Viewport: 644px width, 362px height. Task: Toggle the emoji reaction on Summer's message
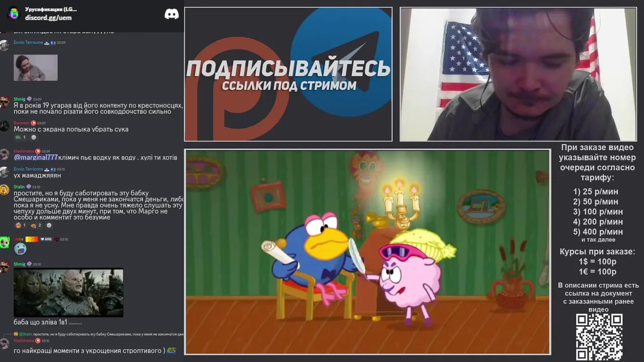21,137
